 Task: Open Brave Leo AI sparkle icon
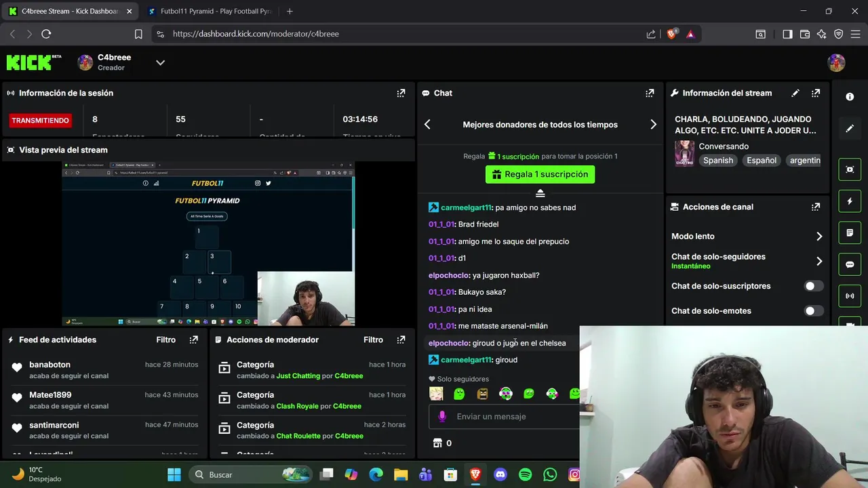(822, 34)
